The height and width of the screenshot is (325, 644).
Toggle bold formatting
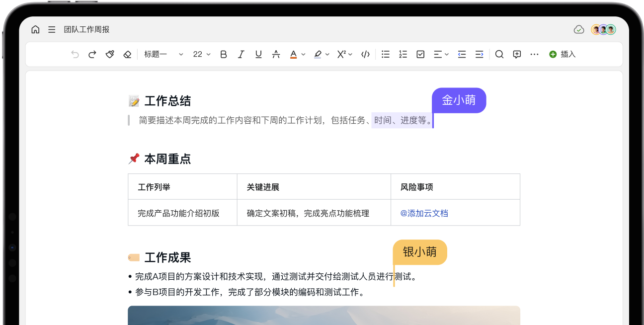(x=224, y=55)
